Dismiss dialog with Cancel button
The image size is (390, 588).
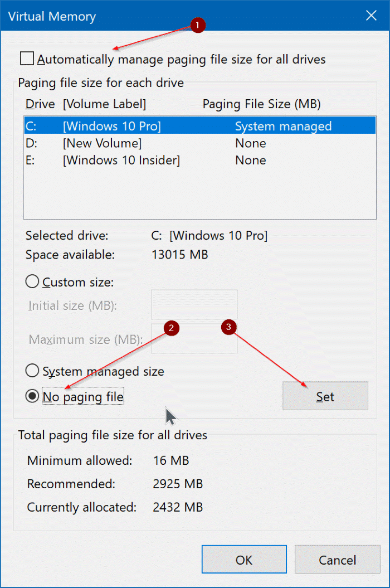click(x=338, y=560)
